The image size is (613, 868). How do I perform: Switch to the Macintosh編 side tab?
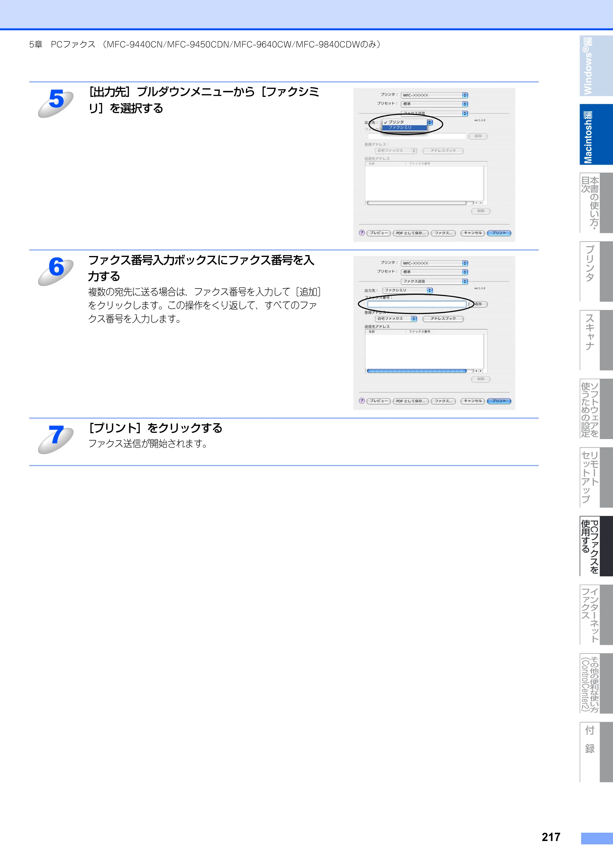pyautogui.click(x=596, y=135)
